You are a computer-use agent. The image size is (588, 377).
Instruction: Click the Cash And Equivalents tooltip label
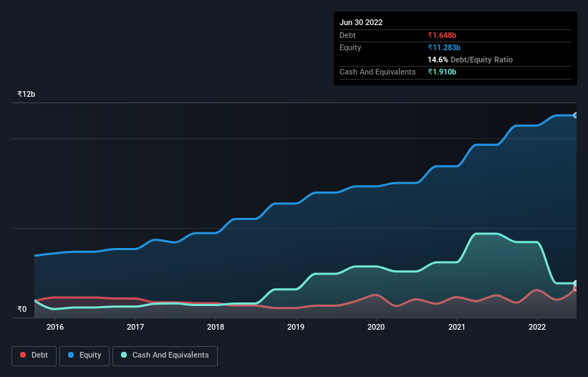[377, 72]
